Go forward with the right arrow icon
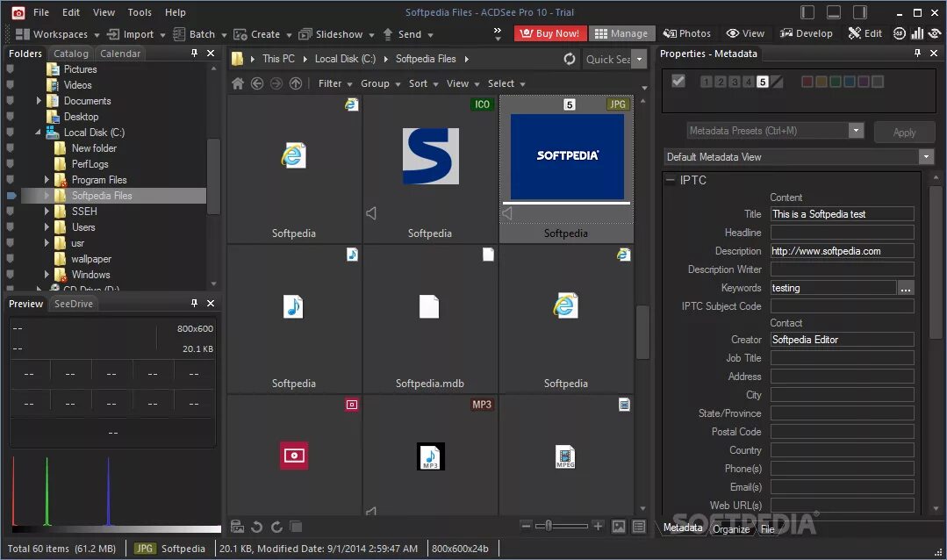 click(276, 83)
